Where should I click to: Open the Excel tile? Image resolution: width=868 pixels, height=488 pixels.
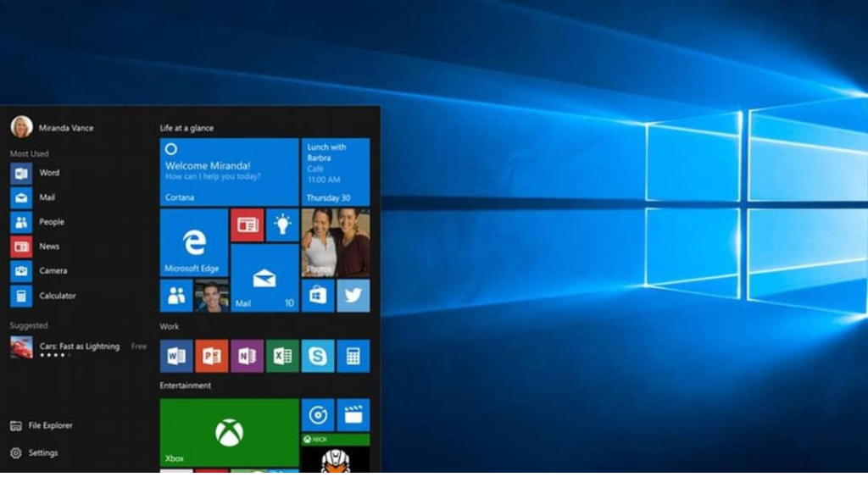tap(282, 356)
